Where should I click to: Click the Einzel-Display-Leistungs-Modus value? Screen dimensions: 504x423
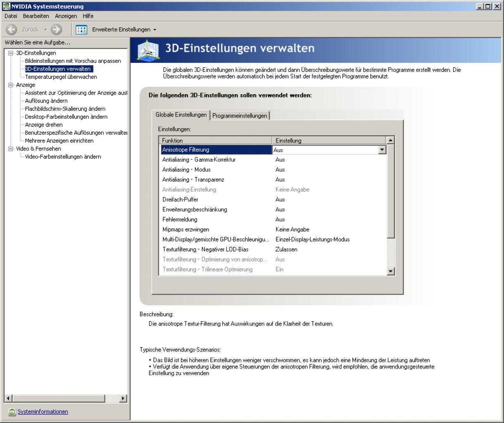click(x=312, y=240)
